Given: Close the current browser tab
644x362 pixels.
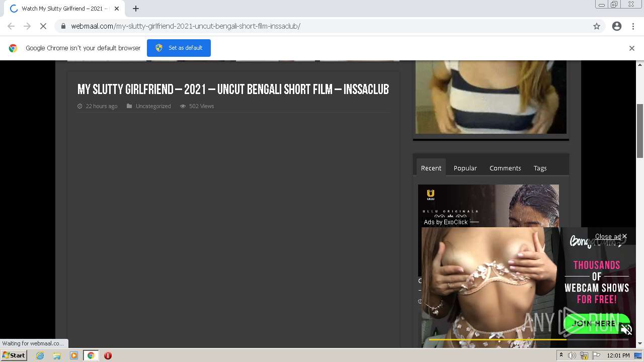Looking at the screenshot, I should point(117,9).
